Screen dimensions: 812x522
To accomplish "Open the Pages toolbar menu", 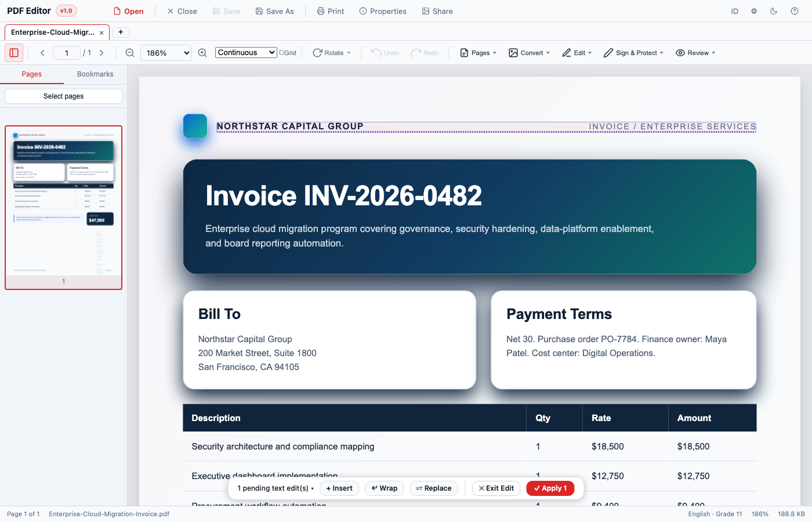I will coord(478,53).
